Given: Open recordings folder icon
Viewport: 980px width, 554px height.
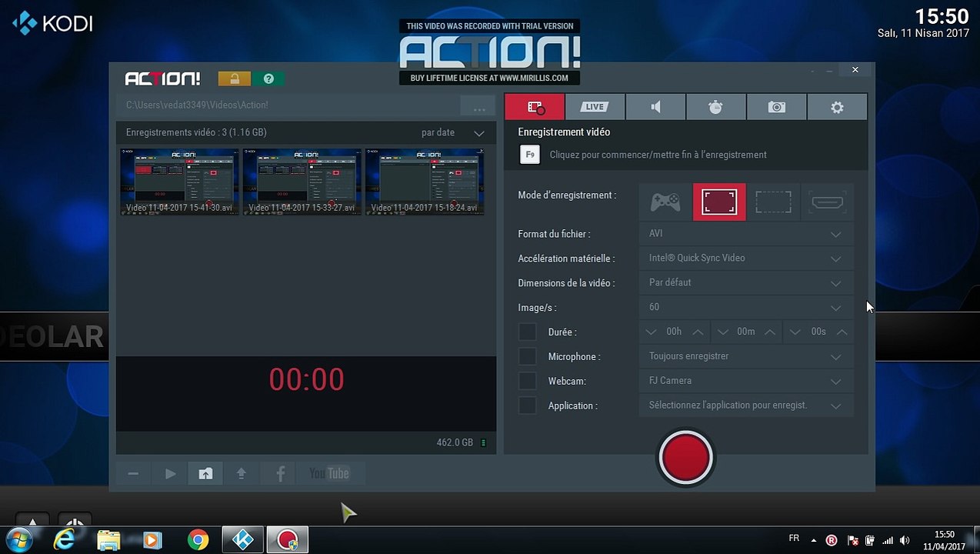Looking at the screenshot, I should (x=205, y=474).
